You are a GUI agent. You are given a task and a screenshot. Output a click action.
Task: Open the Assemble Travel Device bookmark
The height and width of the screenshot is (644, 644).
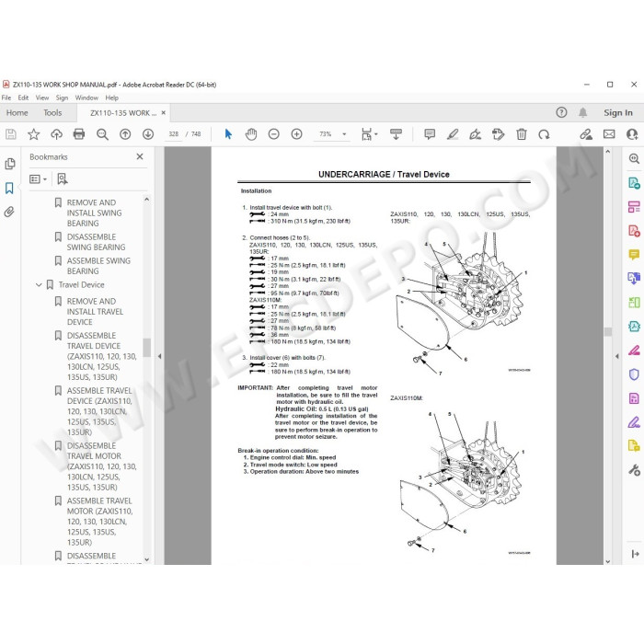click(99, 411)
